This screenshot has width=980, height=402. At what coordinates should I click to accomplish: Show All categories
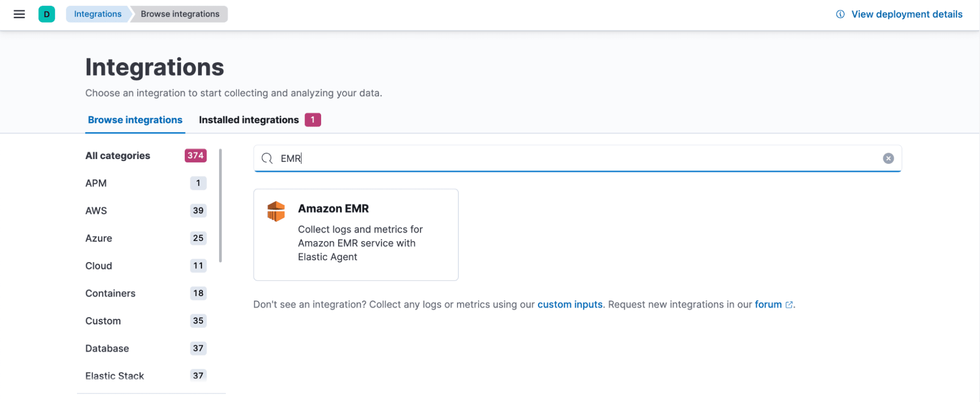pos(118,156)
